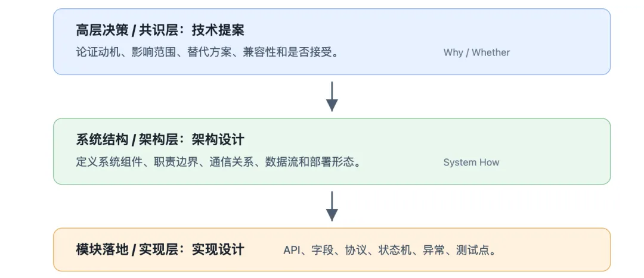Screen dimensions: 644x278
Task: Select the blue 高层决策 / 共识层 box
Action: click(x=332, y=42)
